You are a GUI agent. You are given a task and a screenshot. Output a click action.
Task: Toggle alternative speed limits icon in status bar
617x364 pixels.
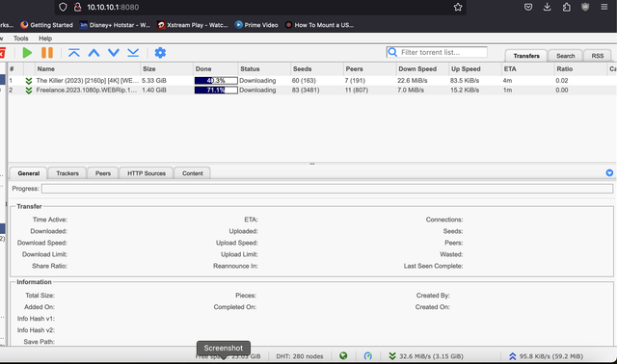tap(368, 355)
